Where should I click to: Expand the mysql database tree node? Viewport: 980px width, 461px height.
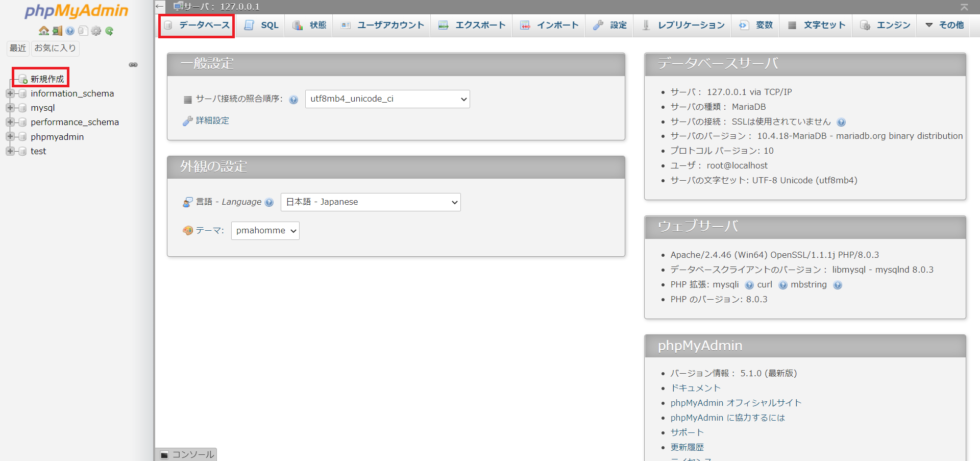(x=10, y=108)
